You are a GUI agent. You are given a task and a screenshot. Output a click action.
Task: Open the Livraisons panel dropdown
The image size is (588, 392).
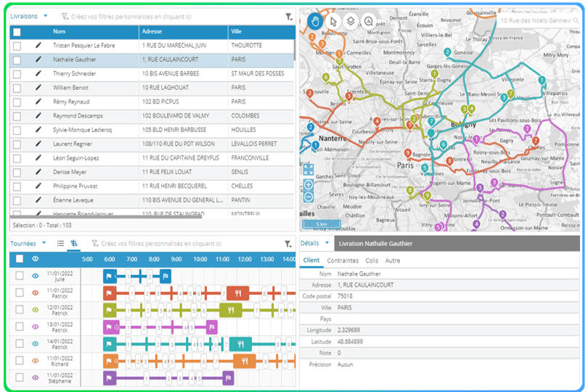pyautogui.click(x=46, y=16)
